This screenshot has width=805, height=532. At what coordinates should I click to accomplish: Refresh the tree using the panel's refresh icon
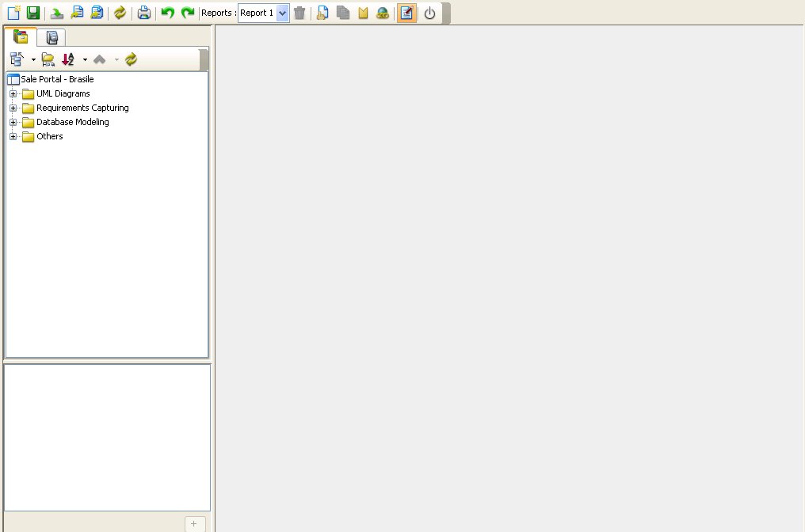131,59
